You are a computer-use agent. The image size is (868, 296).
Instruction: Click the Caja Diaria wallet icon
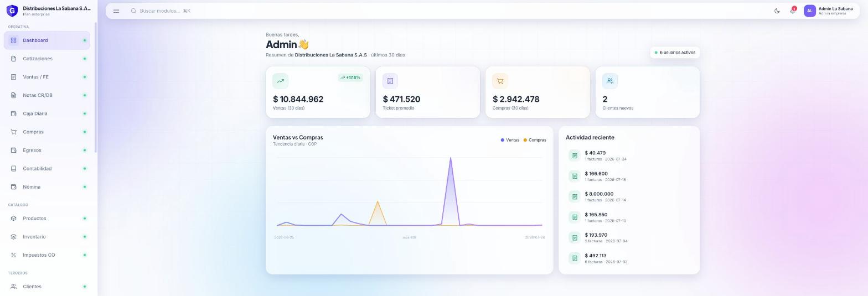[13, 113]
